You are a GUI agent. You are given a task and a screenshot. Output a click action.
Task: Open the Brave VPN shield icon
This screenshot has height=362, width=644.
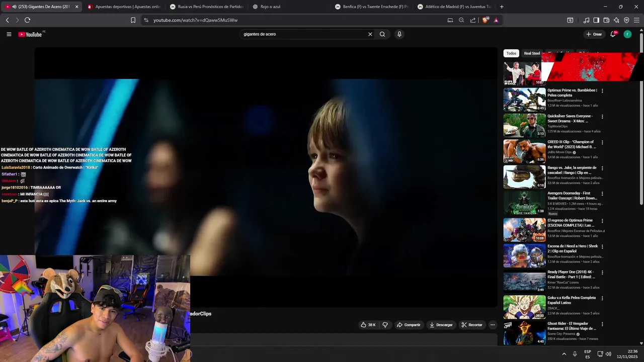point(626,20)
